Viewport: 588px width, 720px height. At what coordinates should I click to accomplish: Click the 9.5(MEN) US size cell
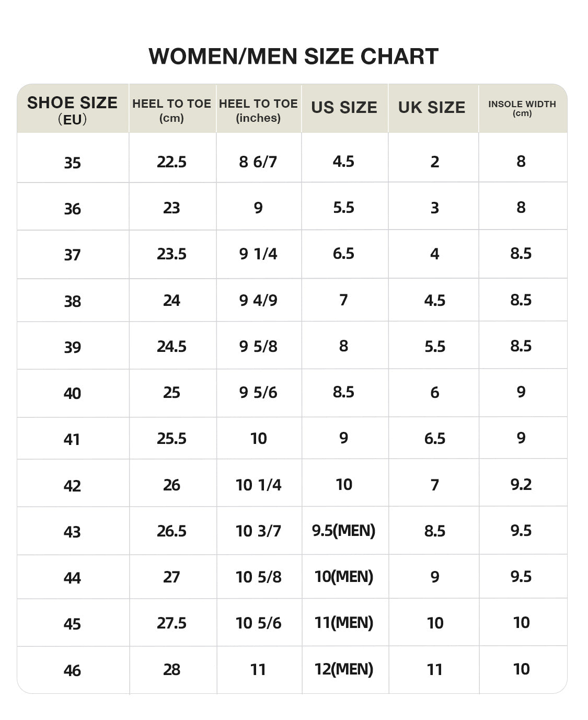pyautogui.click(x=344, y=531)
